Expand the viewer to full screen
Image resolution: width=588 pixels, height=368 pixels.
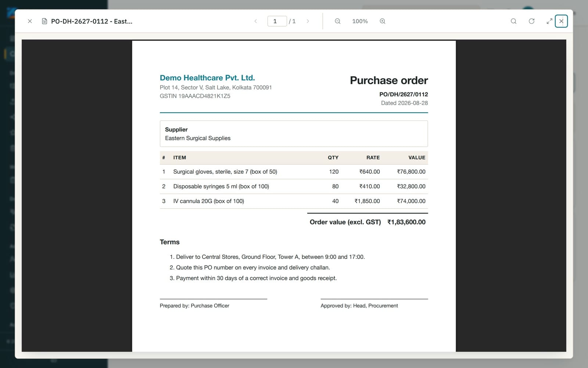549,21
